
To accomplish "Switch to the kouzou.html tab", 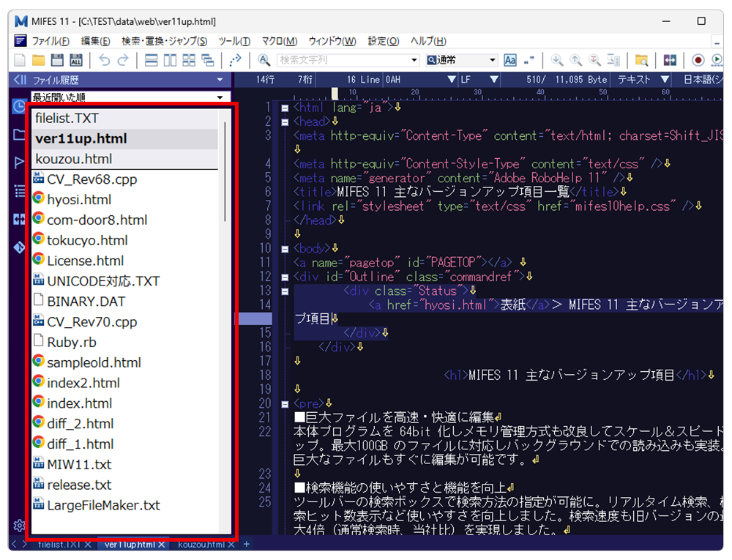I will (x=201, y=545).
